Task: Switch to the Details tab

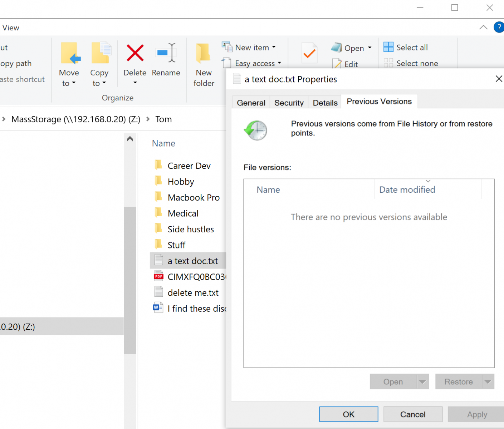Action: pyautogui.click(x=325, y=103)
